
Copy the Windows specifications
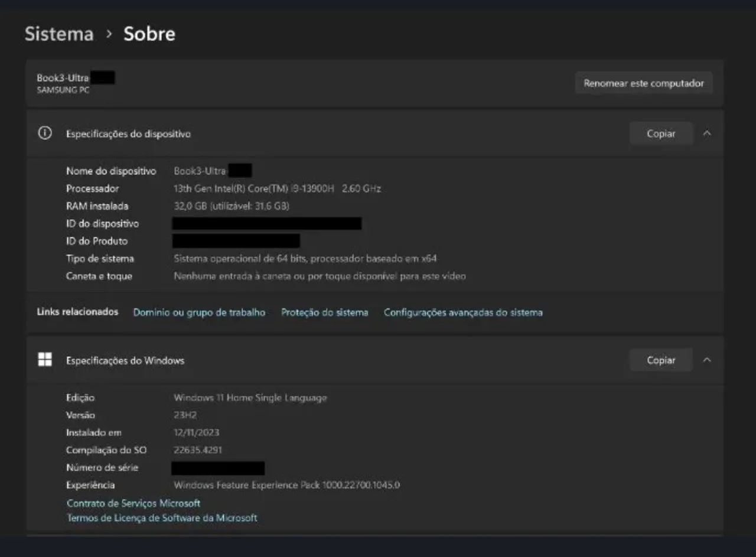tap(661, 360)
